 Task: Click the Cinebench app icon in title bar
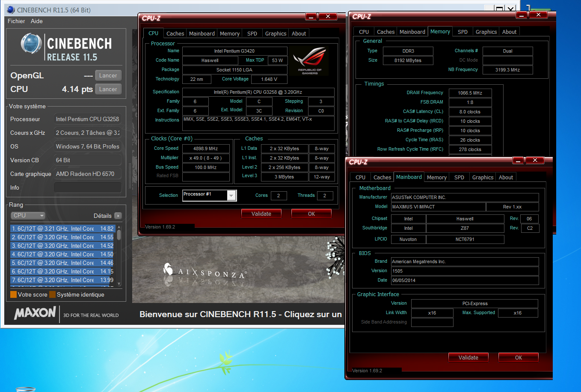11,9
